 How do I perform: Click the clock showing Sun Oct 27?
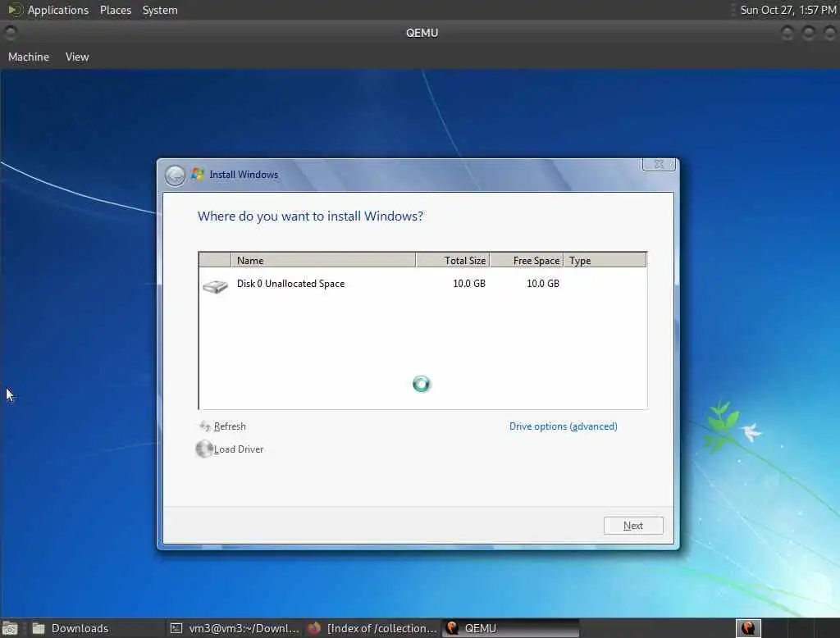coord(788,10)
